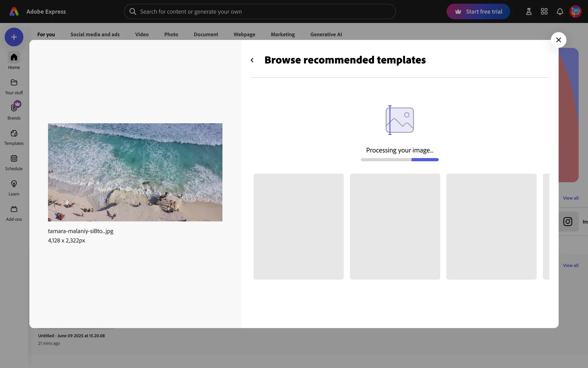Open the Schedule calendar icon

[14, 163]
